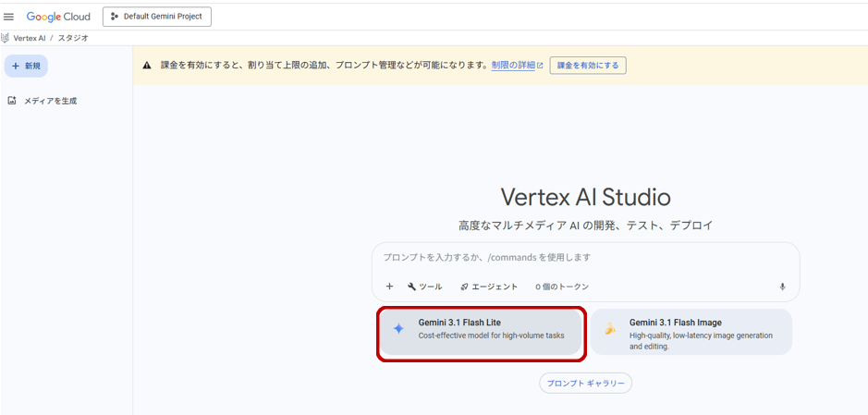The image size is (868, 415).
Task: Click the 課金を有効にする button
Action: [x=587, y=66]
